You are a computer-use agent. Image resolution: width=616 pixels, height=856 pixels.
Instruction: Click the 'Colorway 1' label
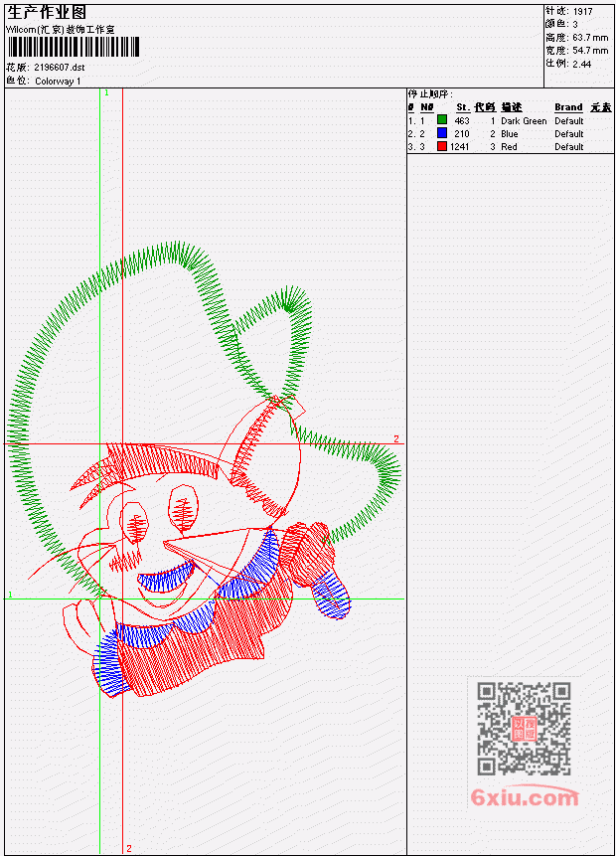(x=58, y=81)
